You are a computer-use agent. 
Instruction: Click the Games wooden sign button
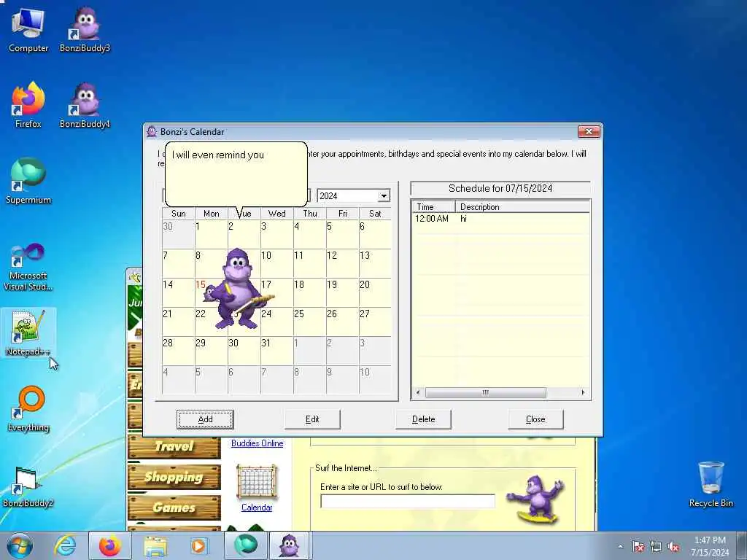pos(174,507)
